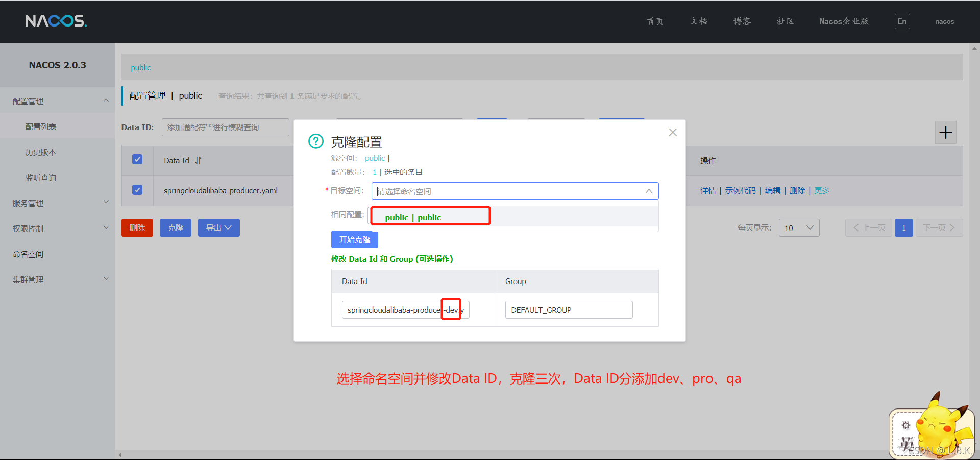Image resolution: width=980 pixels, height=460 pixels.
Task: Select the public namespace tab at top
Action: [x=140, y=68]
